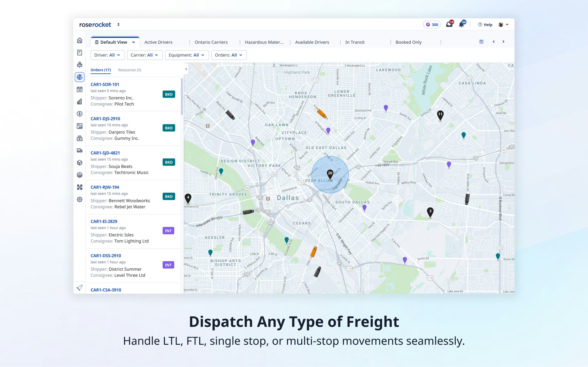588x367 pixels.
Task: Expand the Driver filter dropdown
Action: click(107, 55)
